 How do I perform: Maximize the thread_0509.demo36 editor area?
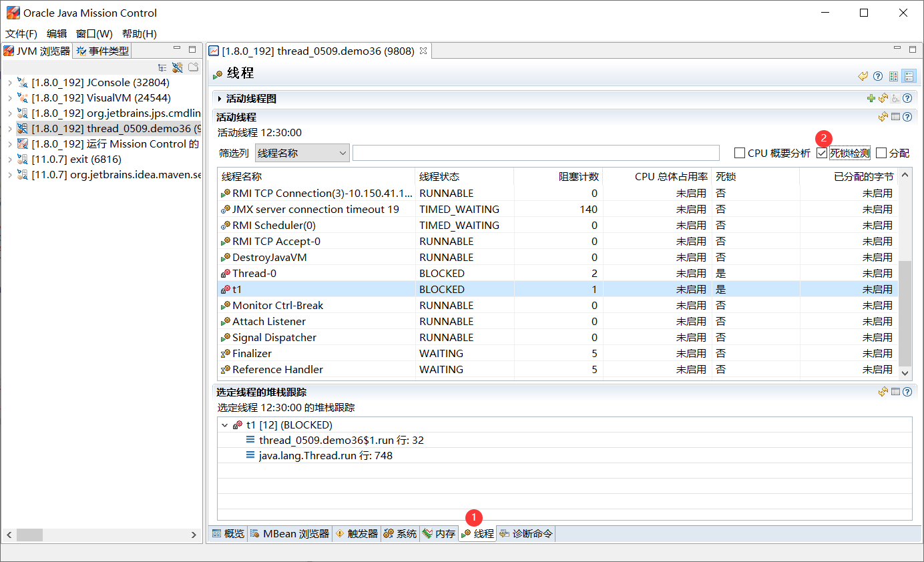[913, 49]
